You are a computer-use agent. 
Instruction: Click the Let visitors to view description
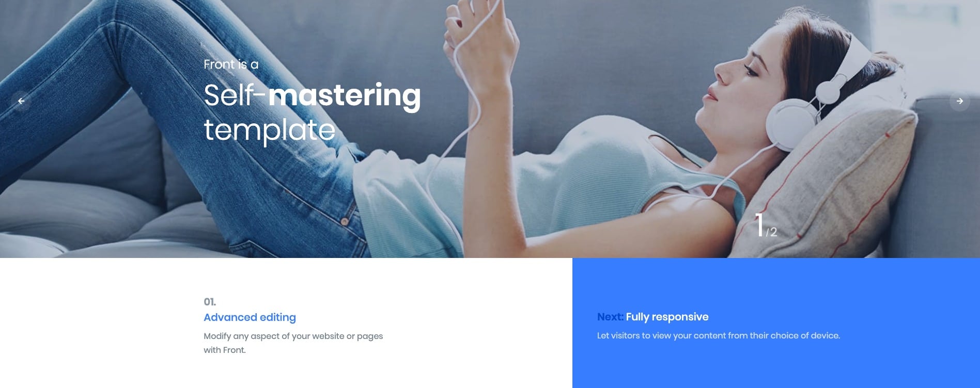tap(719, 335)
